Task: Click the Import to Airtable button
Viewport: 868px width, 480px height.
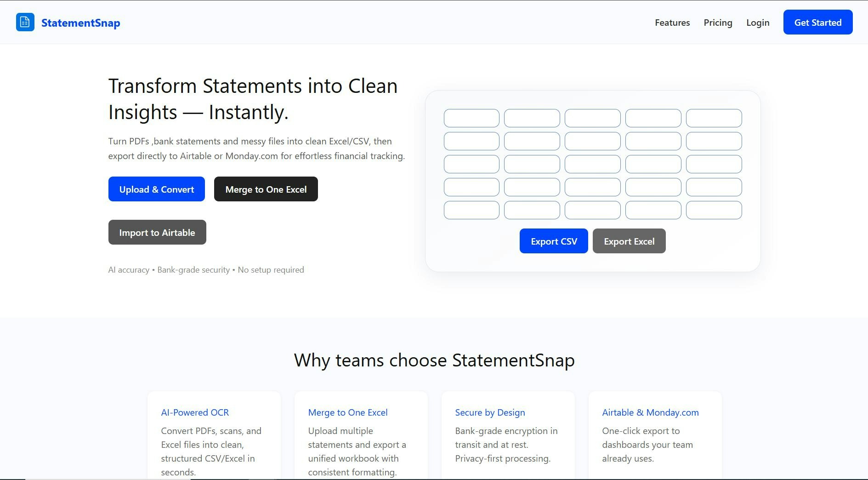Action: [157, 232]
